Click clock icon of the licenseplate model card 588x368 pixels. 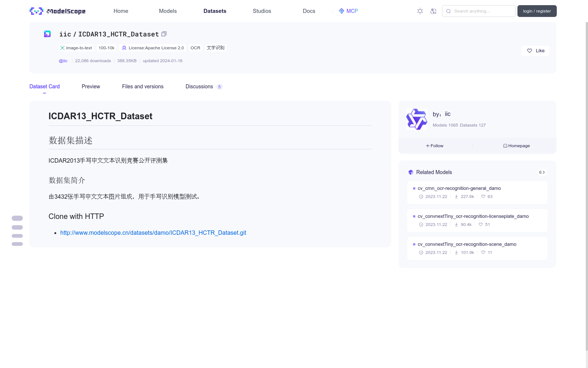coord(421,224)
